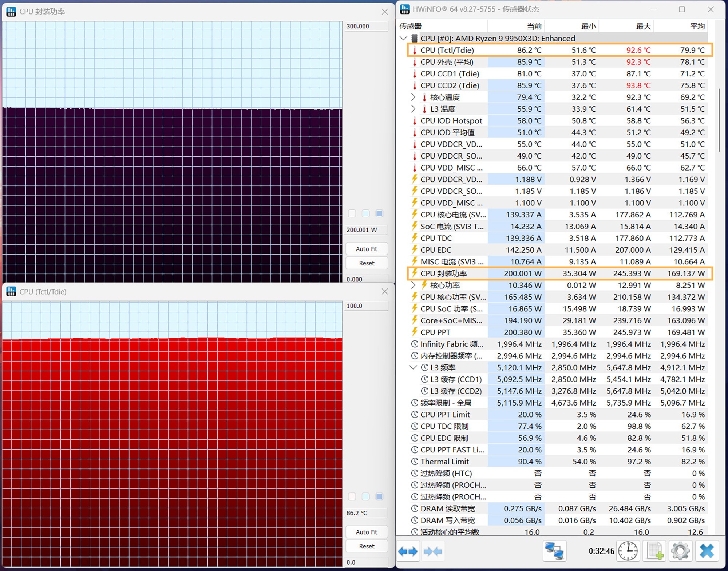Click the clock reset timer icon

click(628, 551)
